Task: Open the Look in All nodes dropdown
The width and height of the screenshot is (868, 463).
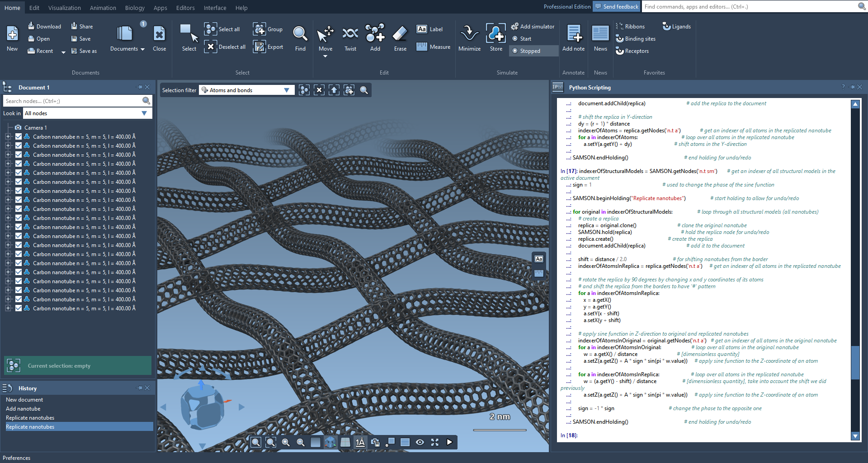Action: click(144, 113)
